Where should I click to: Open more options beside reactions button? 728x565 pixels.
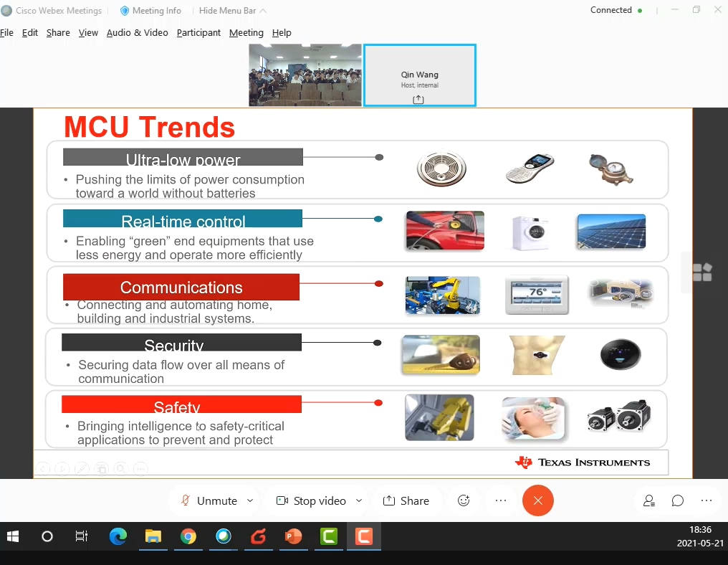click(x=501, y=500)
